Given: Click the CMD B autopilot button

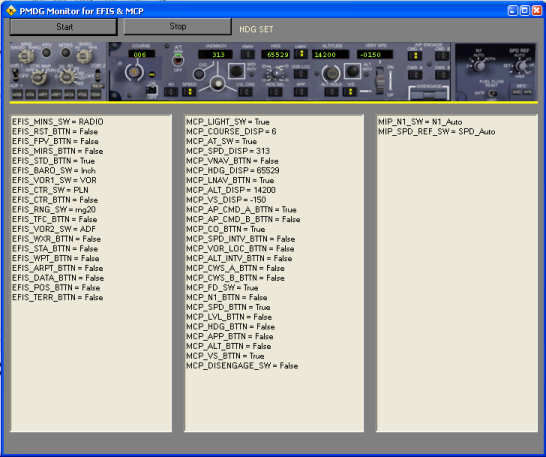Looking at the screenshot, I should tap(442, 56).
